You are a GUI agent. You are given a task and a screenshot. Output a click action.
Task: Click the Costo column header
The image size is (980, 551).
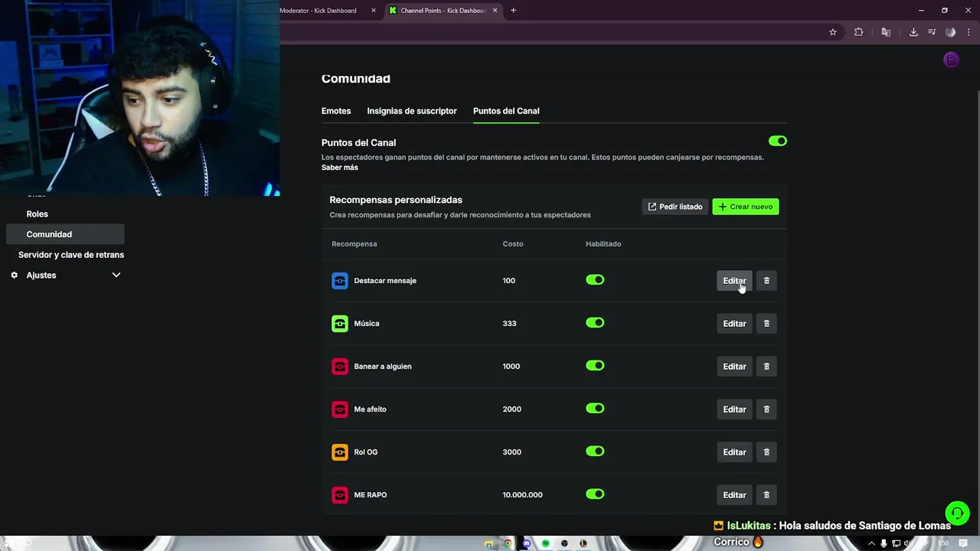click(513, 244)
